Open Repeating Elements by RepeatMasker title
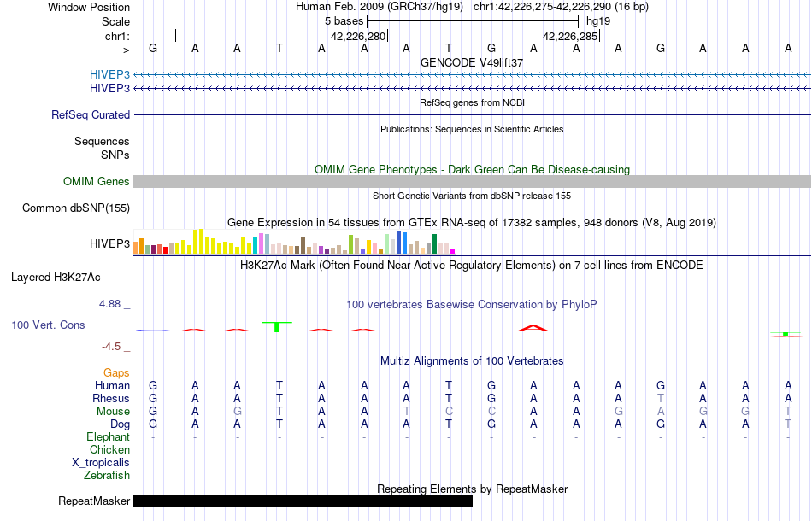 tap(472, 489)
